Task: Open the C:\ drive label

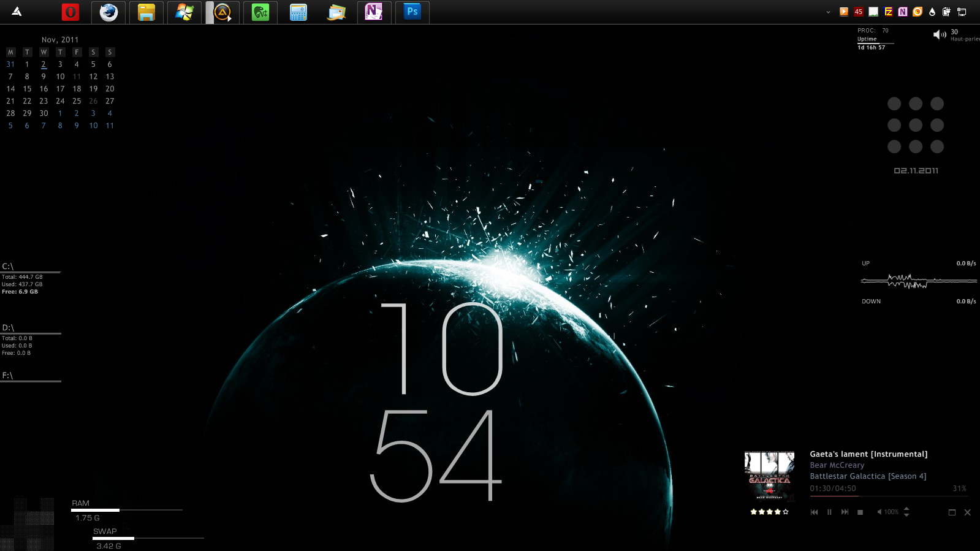Action: coord(8,267)
